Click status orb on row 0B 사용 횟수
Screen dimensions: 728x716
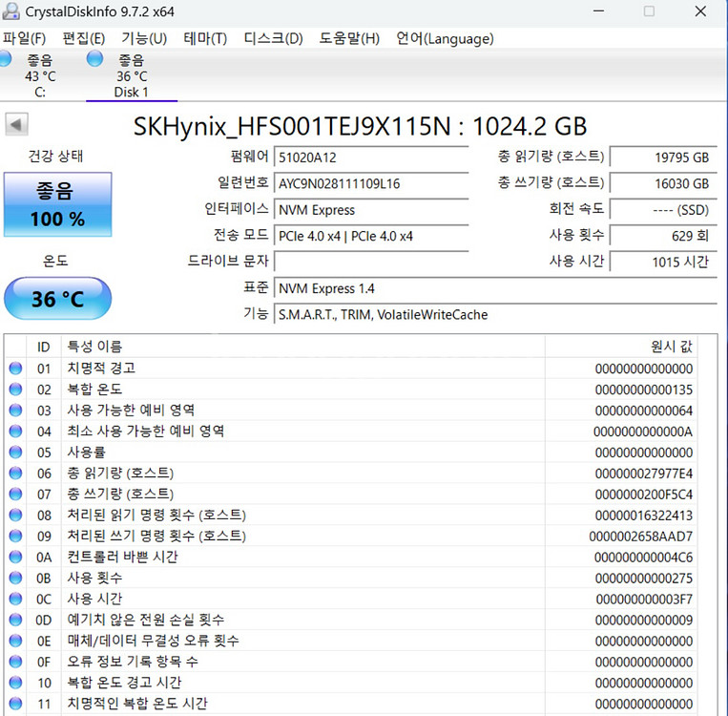pyautogui.click(x=15, y=578)
